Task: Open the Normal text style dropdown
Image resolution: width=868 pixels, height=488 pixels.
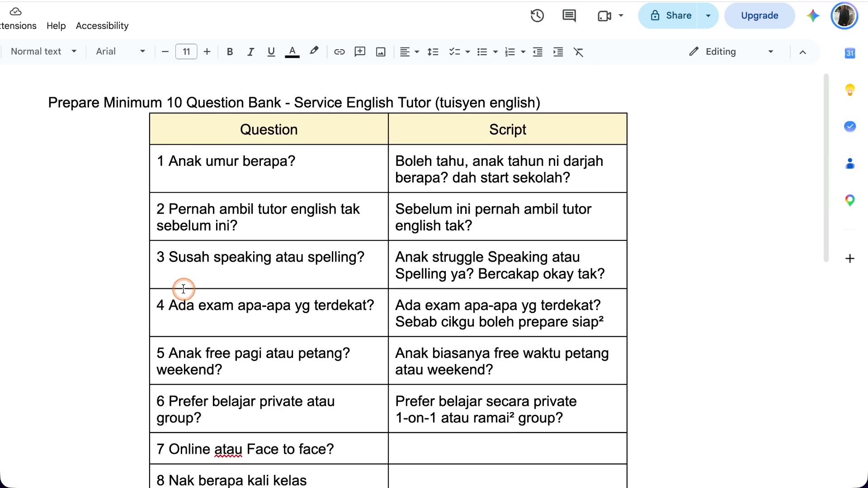Action: click(x=43, y=52)
